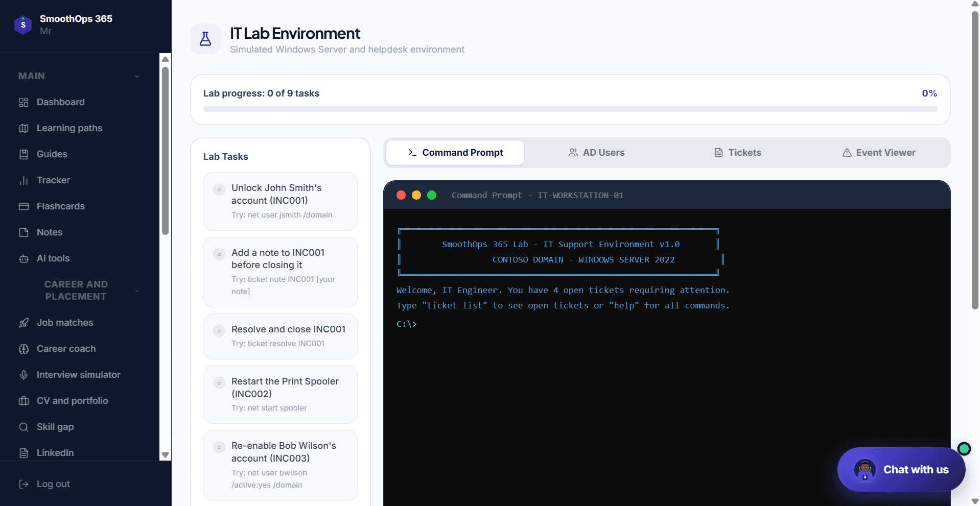Click the Chat with us button
This screenshot has height=506, width=980.
[901, 470]
